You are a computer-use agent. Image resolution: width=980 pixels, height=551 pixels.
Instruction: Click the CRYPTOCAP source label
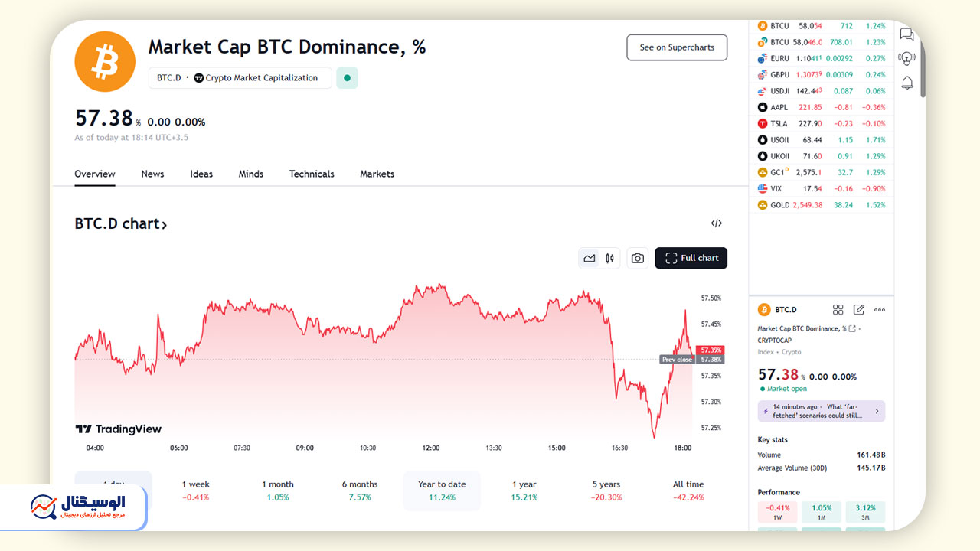click(x=775, y=341)
